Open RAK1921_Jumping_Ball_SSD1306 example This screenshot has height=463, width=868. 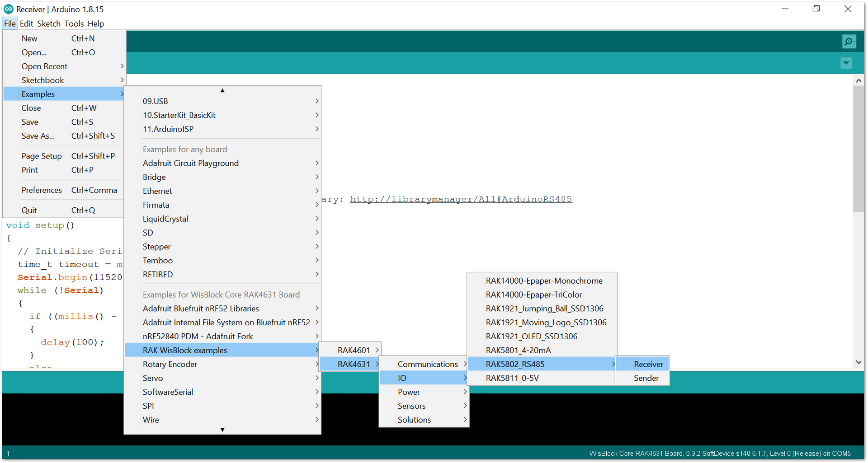[x=542, y=309]
